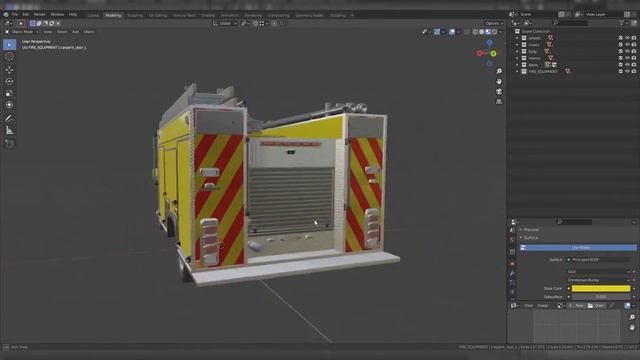Viewport: 640px width, 360px height.
Task: Open the Options dropdown in viewport header
Action: click(x=494, y=24)
